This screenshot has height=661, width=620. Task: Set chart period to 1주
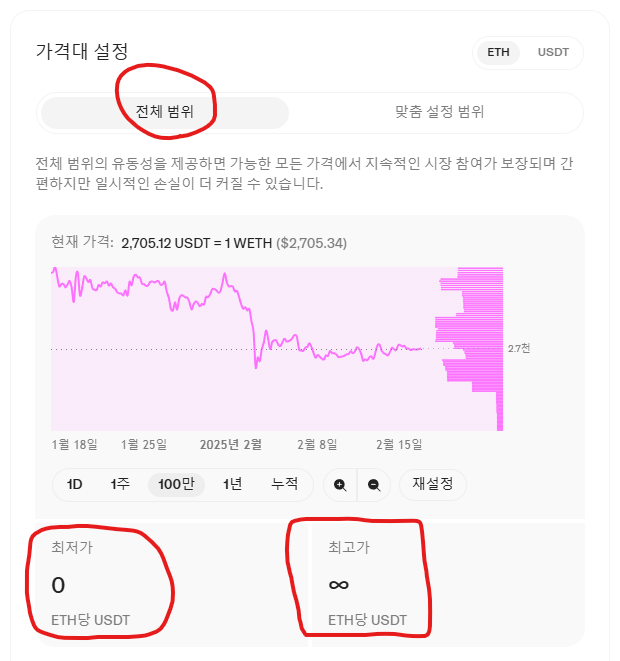click(x=120, y=484)
